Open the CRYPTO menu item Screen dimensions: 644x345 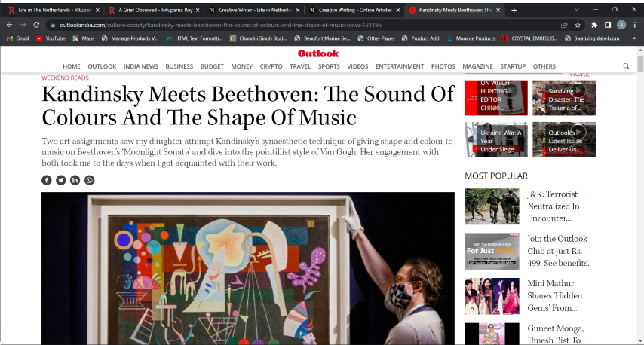pyautogui.click(x=271, y=66)
